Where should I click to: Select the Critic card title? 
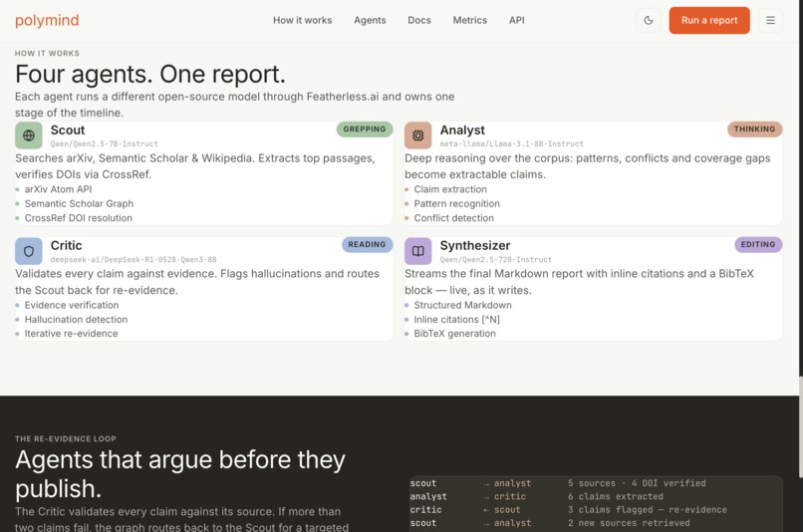(x=66, y=245)
